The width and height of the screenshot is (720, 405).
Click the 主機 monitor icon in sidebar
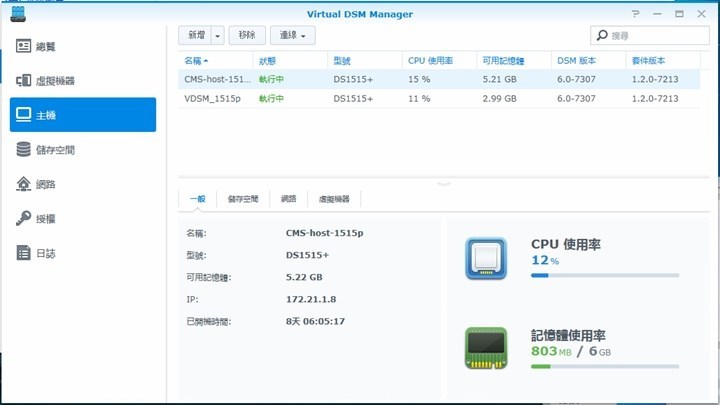point(24,115)
